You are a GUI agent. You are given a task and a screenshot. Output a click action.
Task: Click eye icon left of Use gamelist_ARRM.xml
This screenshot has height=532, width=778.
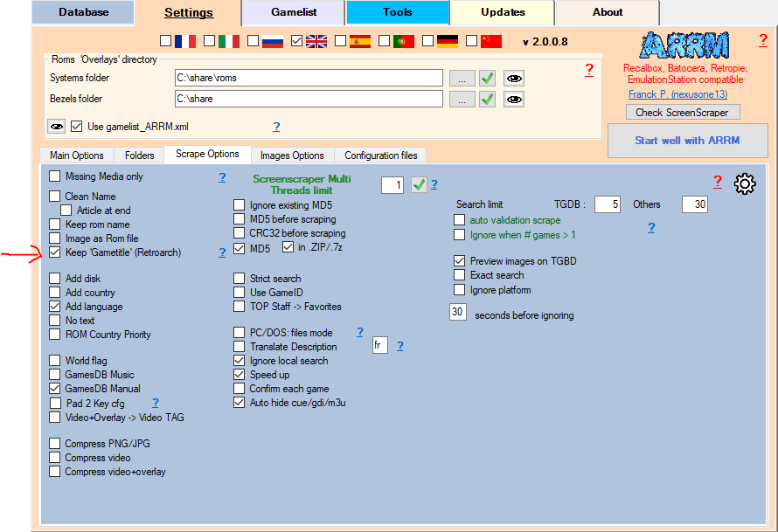tap(57, 127)
